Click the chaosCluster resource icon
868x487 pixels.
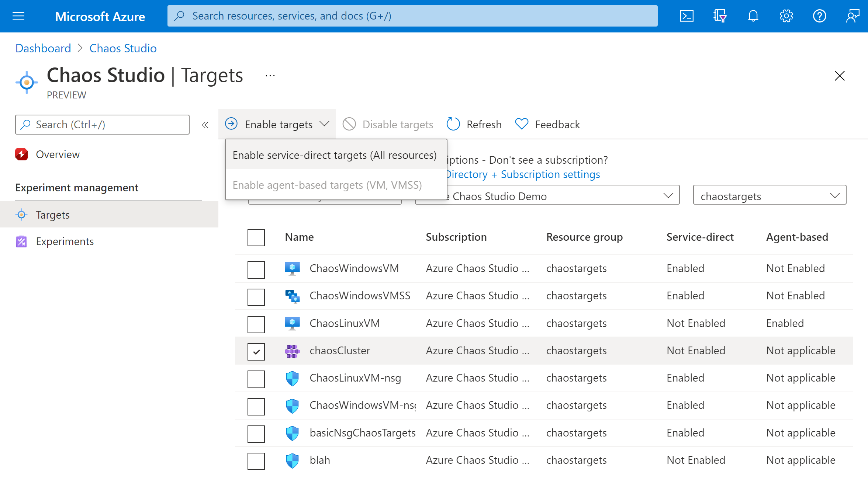[x=292, y=351]
